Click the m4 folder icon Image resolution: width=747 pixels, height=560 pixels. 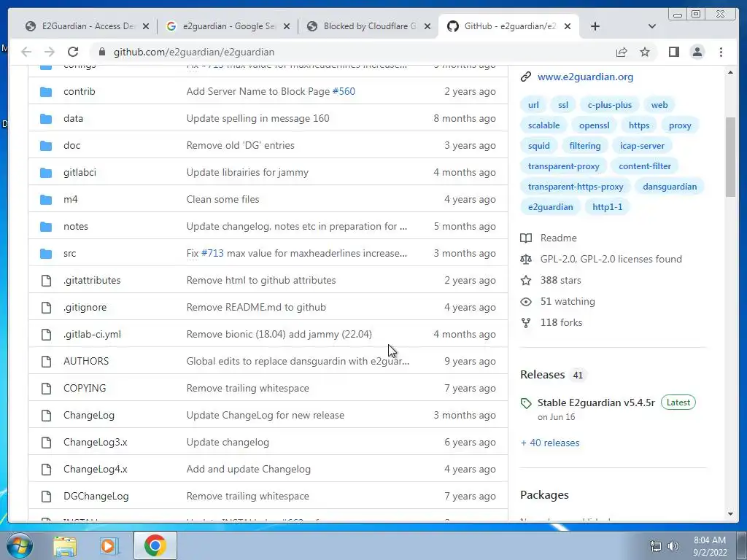[46, 200]
